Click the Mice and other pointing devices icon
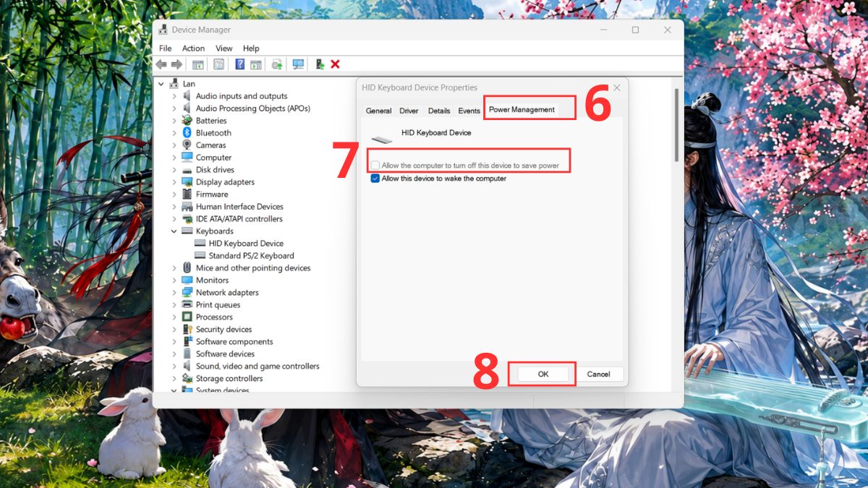 pyautogui.click(x=187, y=268)
